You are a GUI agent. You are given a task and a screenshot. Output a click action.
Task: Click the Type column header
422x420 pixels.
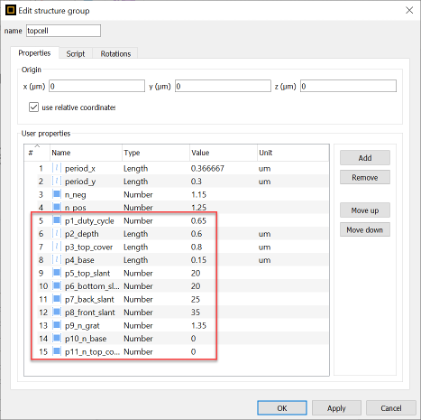point(156,153)
